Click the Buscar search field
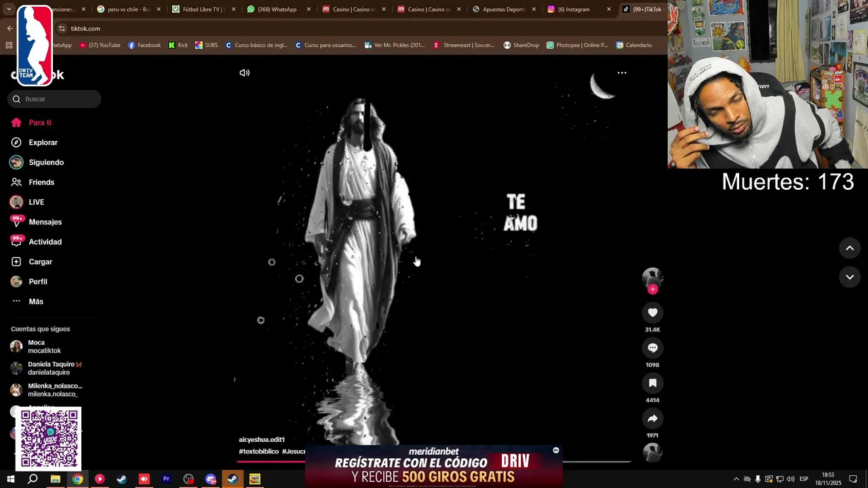The height and width of the screenshot is (488, 868). pos(54,99)
